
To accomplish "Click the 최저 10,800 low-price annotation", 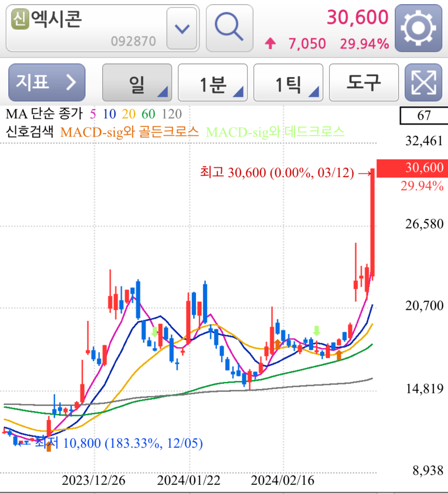I will tap(118, 443).
